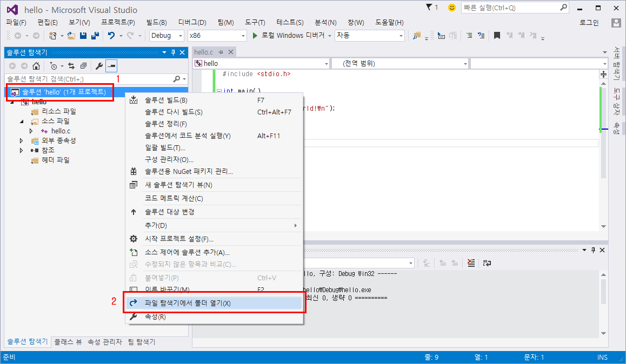Close the hello.c editor tab

(x=231, y=52)
